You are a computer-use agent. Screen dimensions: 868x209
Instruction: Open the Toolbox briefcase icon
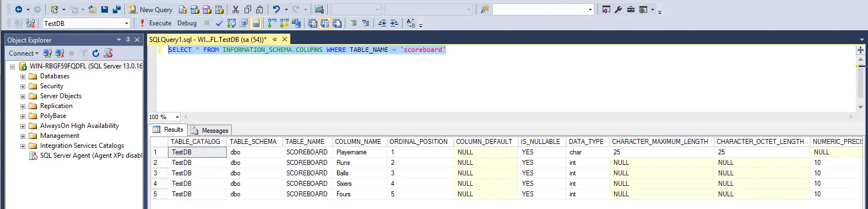point(631,9)
